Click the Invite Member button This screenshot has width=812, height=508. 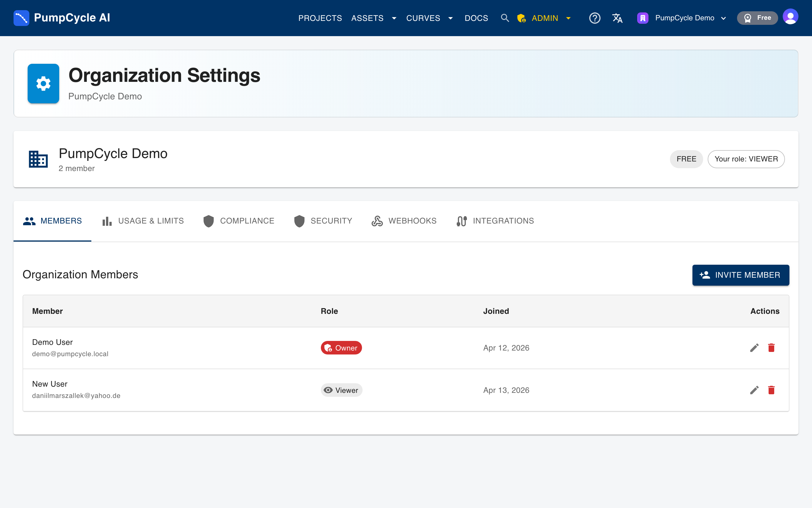tap(741, 275)
